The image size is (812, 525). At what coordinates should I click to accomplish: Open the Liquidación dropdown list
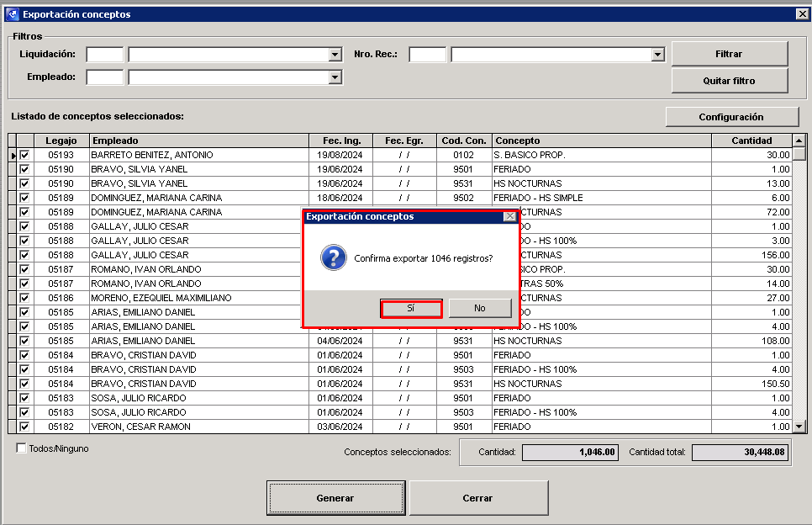pyautogui.click(x=335, y=55)
